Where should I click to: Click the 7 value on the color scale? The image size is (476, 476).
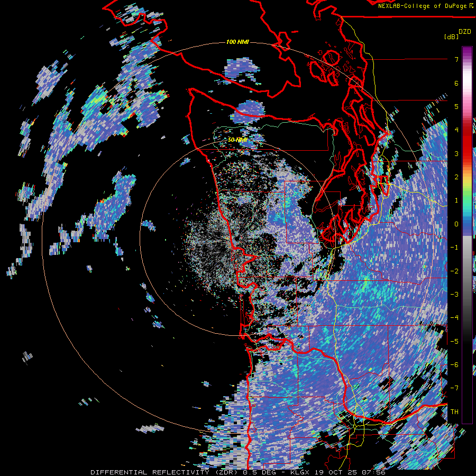click(456, 59)
